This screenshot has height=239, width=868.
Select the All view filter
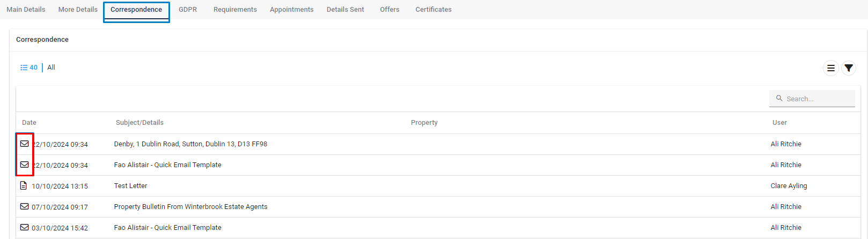[x=51, y=68]
